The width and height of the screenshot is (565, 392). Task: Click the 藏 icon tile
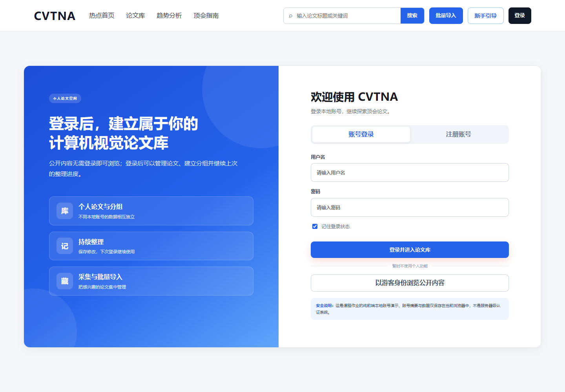click(x=65, y=281)
